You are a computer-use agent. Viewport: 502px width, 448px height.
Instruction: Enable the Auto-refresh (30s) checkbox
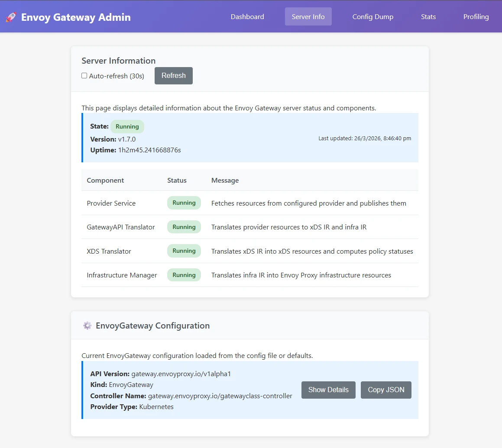(84, 76)
